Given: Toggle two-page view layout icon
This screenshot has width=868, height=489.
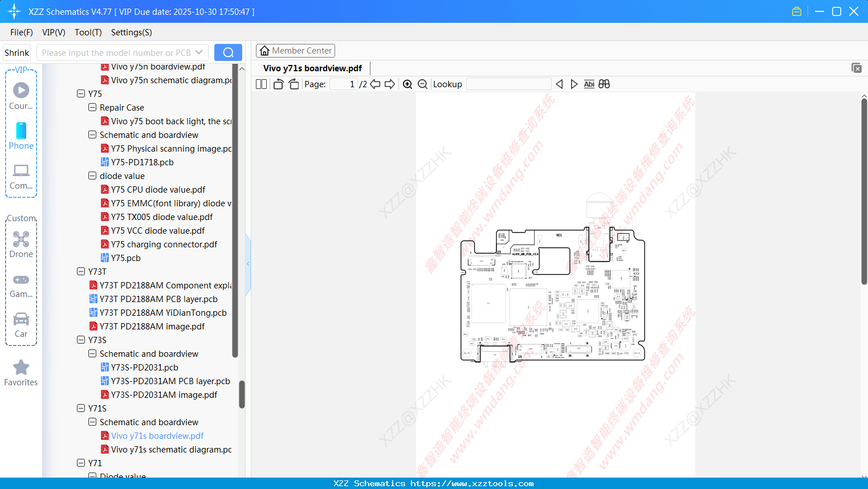Looking at the screenshot, I should [262, 84].
